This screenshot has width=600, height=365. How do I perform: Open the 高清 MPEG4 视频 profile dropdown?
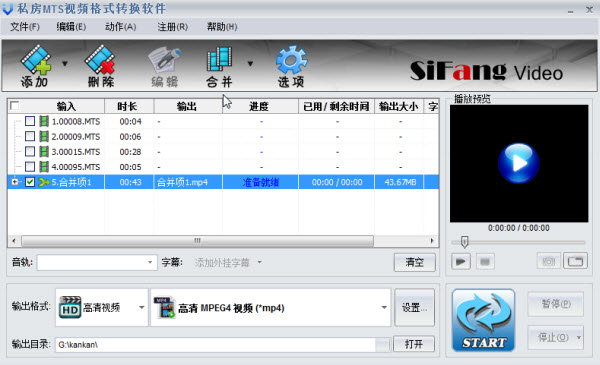(271, 308)
